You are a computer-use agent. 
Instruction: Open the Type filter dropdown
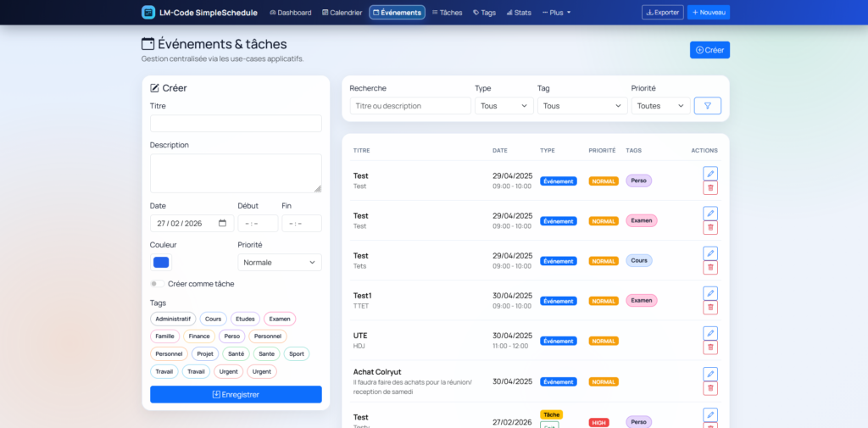pos(504,106)
